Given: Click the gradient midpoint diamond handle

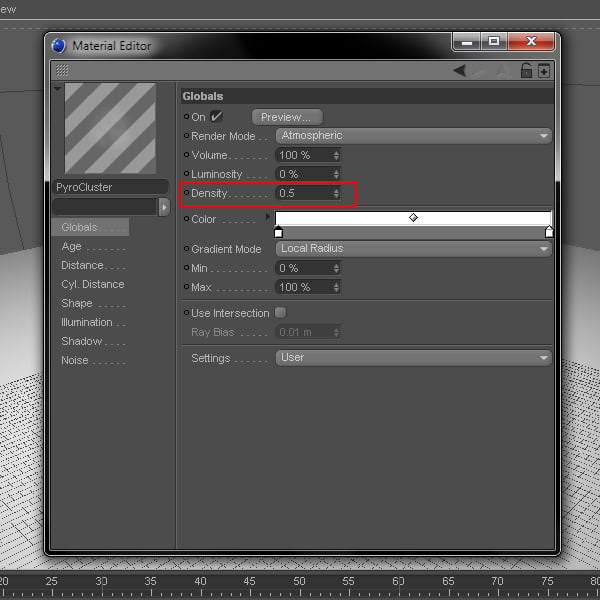Looking at the screenshot, I should point(413,217).
